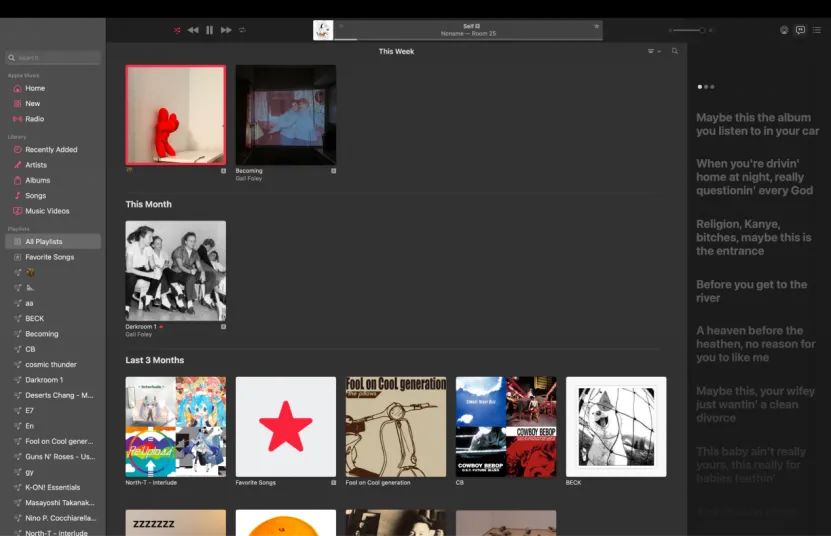Viewport: 831px width, 536px height.
Task: Skip back to the previous track
Action: [x=193, y=30]
